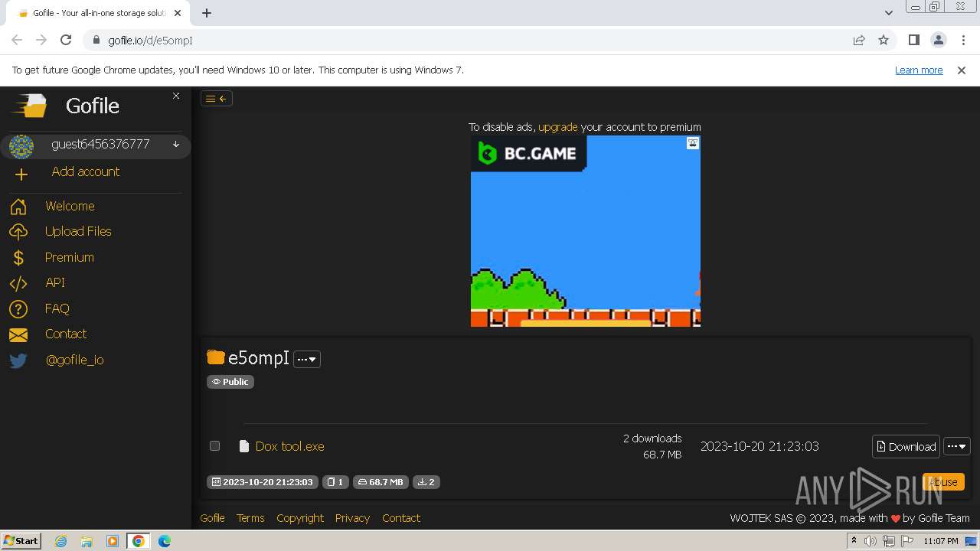Reload the page with refresh icon
Viewport: 980px width, 551px height.
coord(66,40)
